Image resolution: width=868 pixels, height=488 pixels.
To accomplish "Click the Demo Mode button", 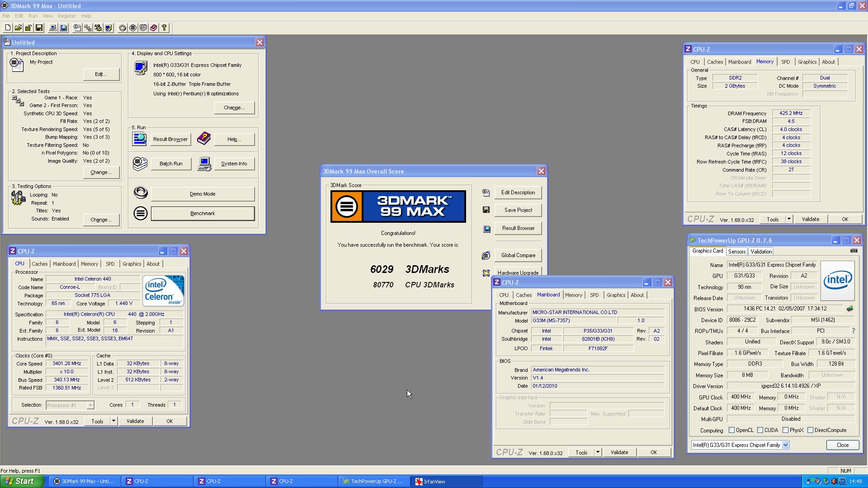I will coord(203,194).
